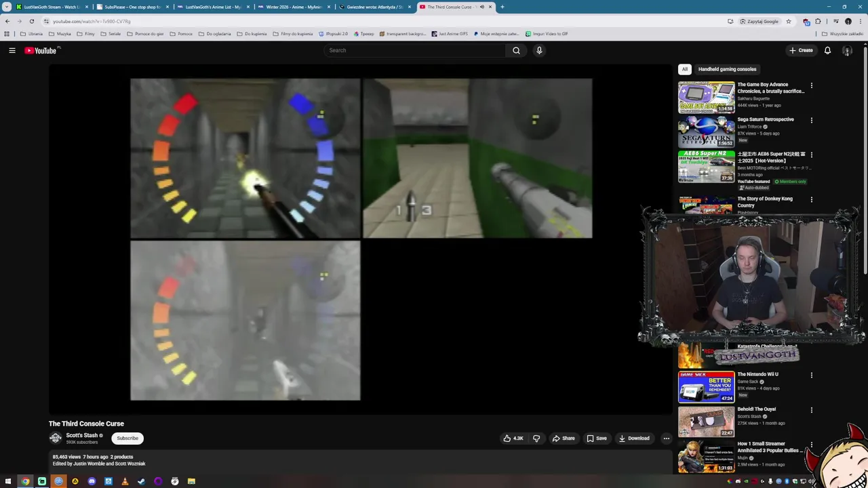This screenshot has height=488, width=868.
Task: Open File Explorer folder in taskbar
Action: tap(191, 481)
